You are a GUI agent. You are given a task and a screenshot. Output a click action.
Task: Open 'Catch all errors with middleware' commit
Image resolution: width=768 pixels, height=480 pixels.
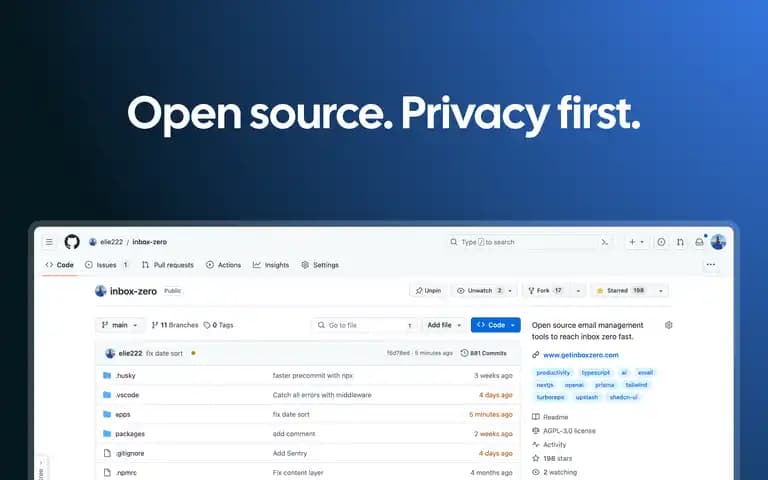(x=322, y=395)
